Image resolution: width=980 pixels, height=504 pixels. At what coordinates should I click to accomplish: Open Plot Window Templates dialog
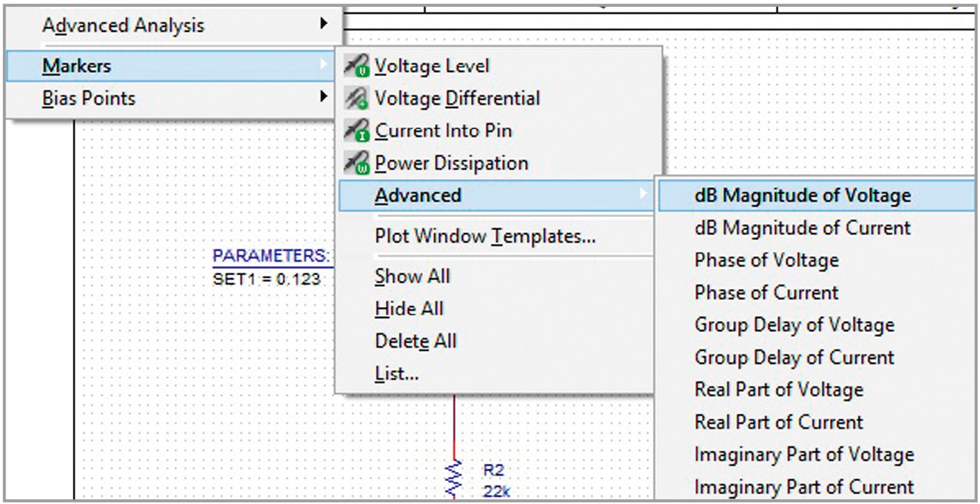(x=485, y=237)
